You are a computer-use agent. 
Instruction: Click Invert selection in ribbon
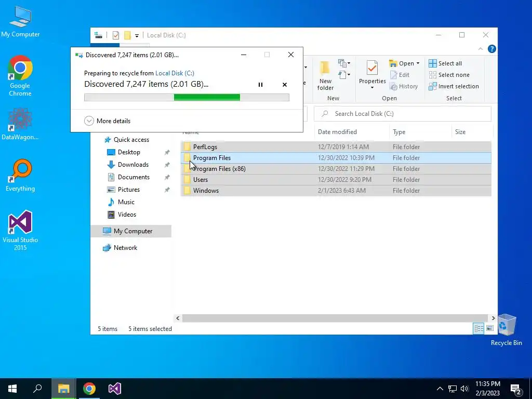[x=454, y=87]
